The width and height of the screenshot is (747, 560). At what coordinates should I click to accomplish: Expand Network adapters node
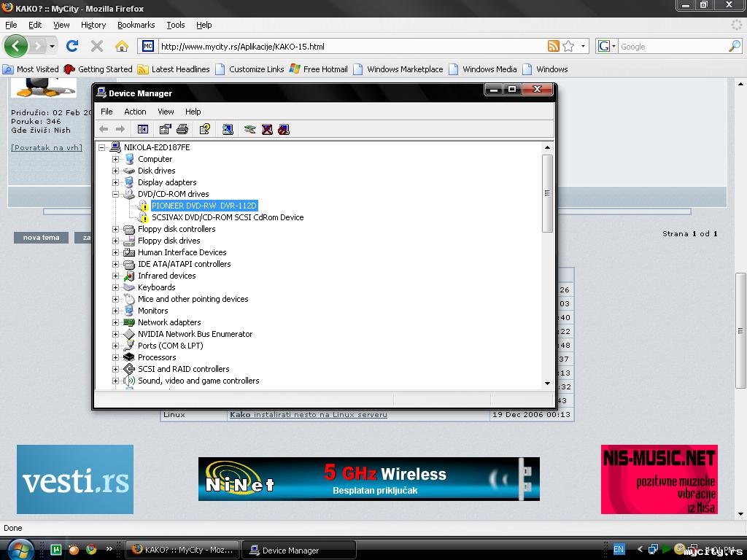(115, 322)
